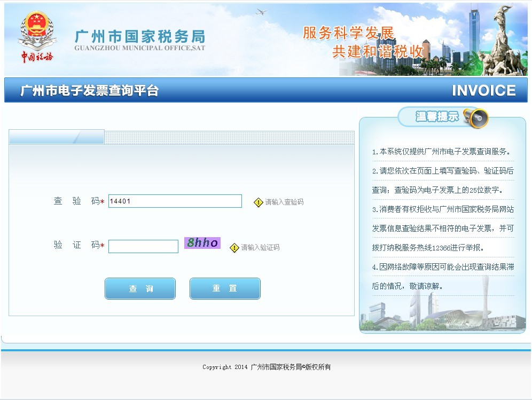Click the 请输入查验码 hint text

click(284, 202)
